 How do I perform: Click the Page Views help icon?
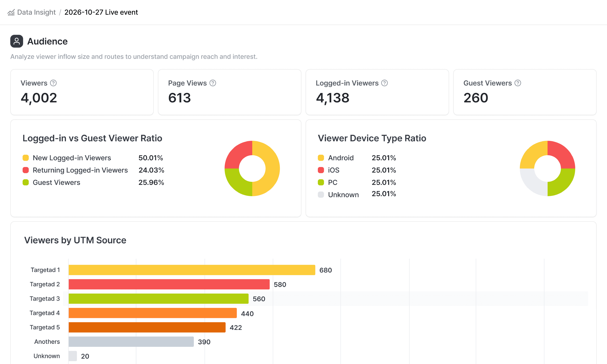click(x=213, y=83)
